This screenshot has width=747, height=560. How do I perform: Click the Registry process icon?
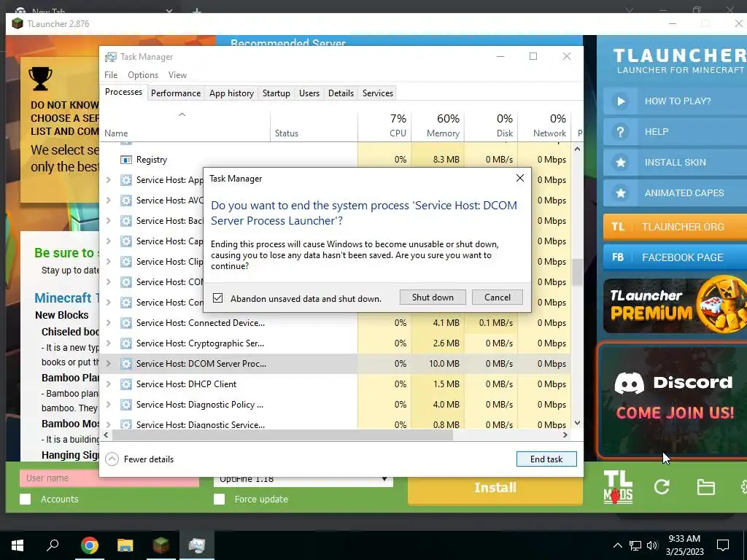(x=125, y=160)
